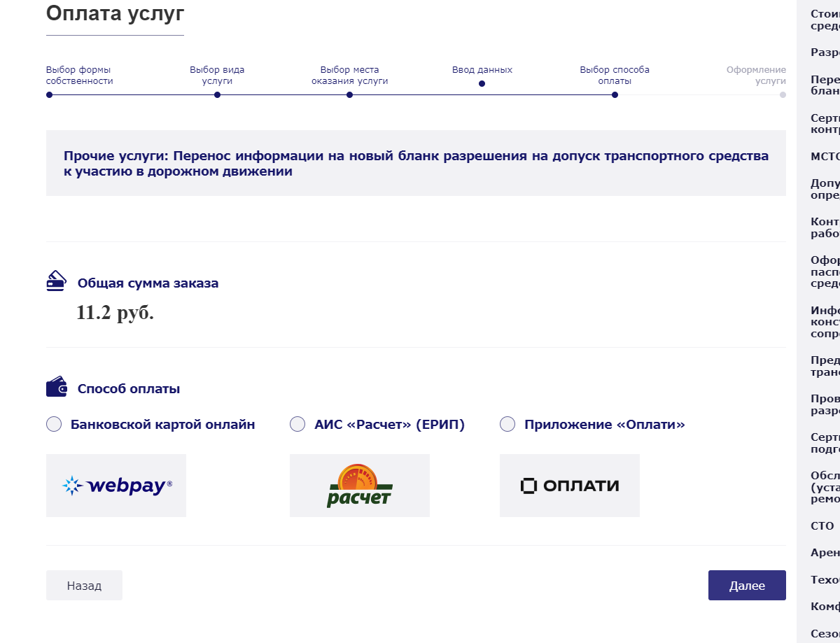The width and height of the screenshot is (840, 643).
Task: Open the МСТО sidebar menu item
Action: pyautogui.click(x=825, y=156)
